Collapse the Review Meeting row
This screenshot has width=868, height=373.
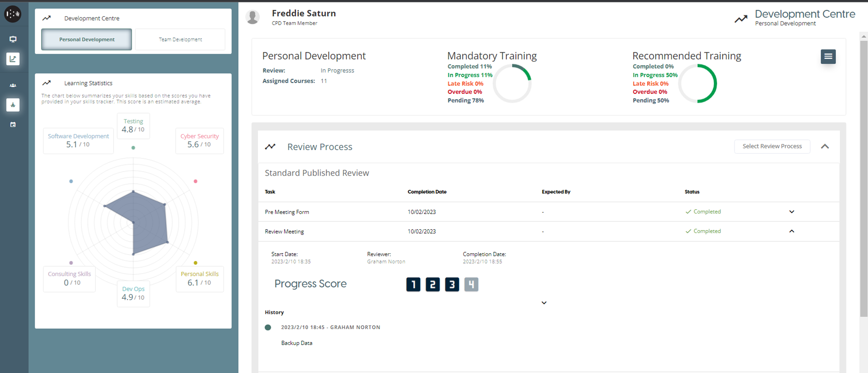[x=791, y=231]
